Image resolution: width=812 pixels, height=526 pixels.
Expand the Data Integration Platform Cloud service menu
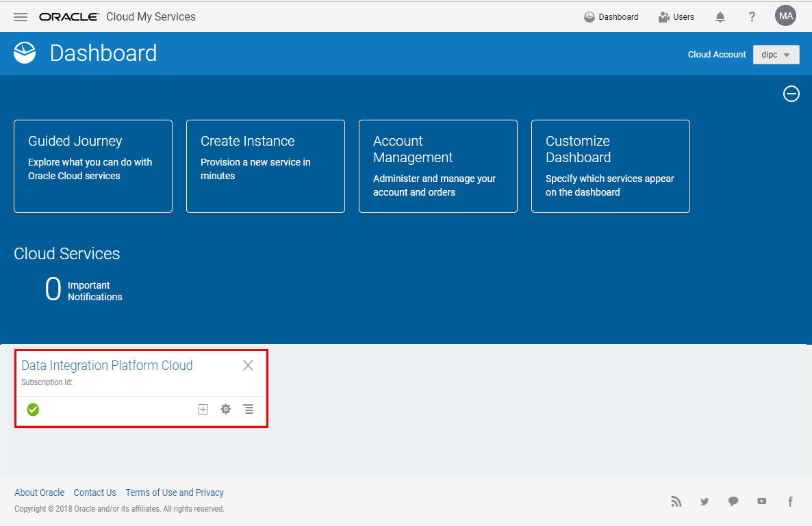click(x=249, y=409)
